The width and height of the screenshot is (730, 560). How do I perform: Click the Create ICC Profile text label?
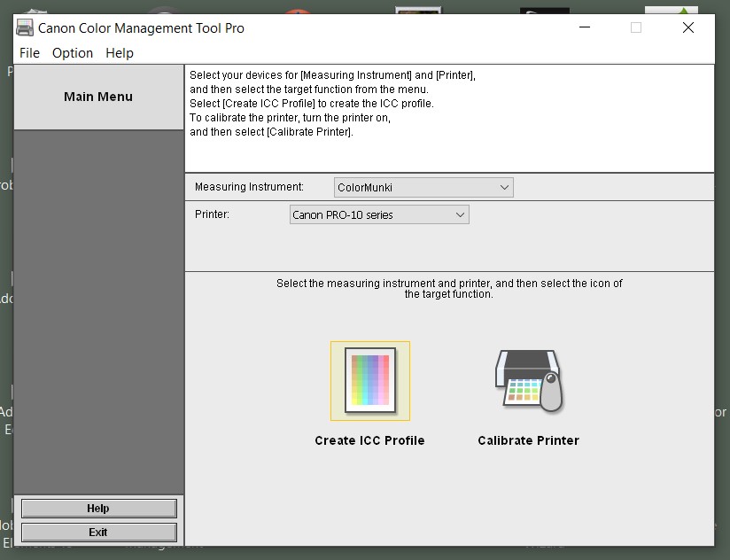(x=369, y=440)
